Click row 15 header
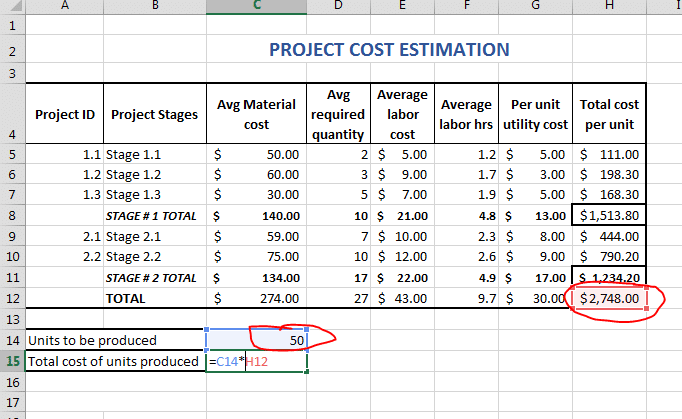The image size is (682, 419). tap(13, 361)
